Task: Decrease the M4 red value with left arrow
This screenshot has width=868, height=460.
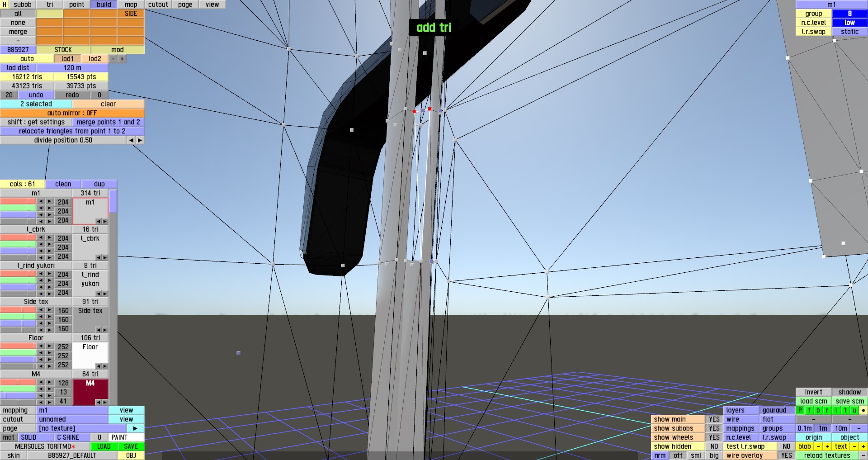Action: 41,382
